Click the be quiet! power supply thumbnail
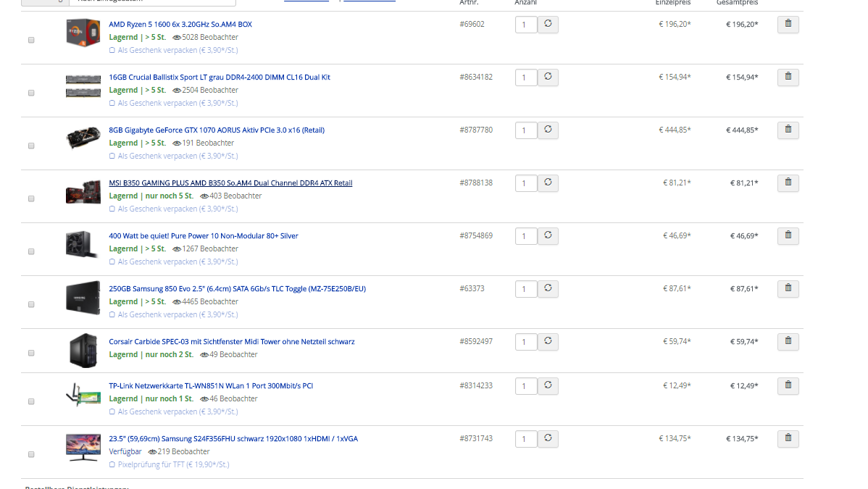 tap(82, 244)
